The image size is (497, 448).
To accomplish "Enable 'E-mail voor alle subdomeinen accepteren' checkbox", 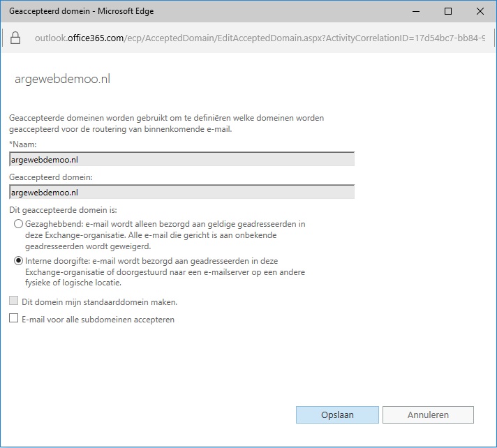I will tap(14, 318).
